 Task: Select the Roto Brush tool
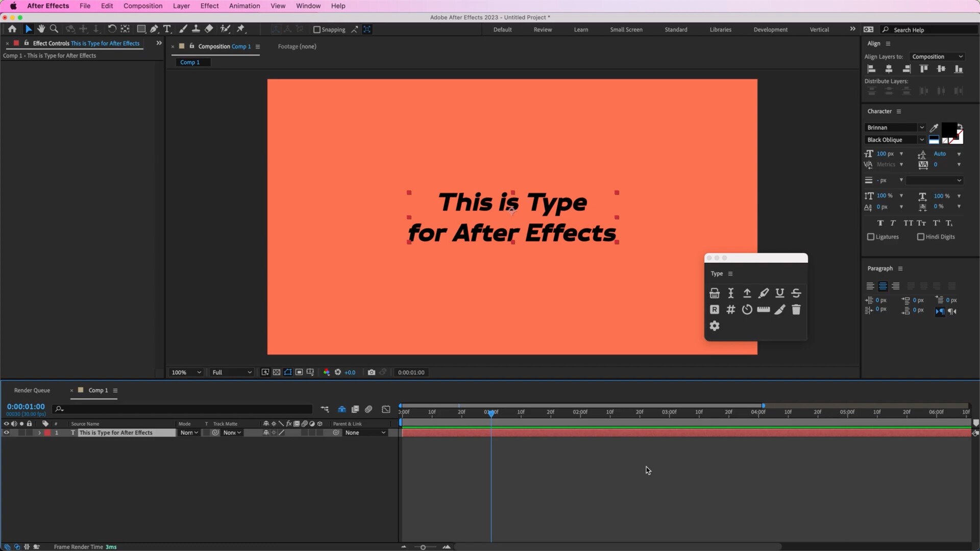point(225,29)
